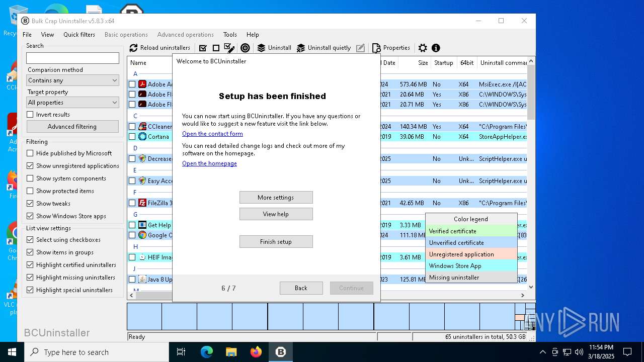
Task: Click the HEIF Image row icon
Action: [142, 257]
